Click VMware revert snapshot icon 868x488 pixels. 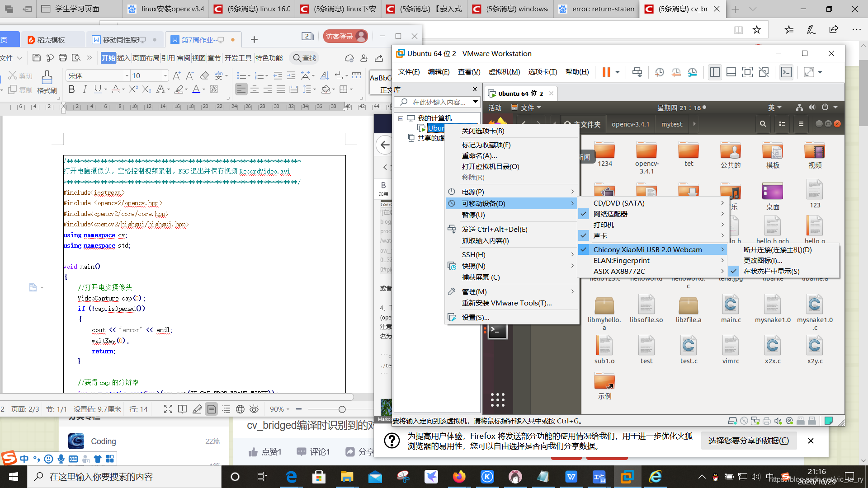click(x=676, y=72)
